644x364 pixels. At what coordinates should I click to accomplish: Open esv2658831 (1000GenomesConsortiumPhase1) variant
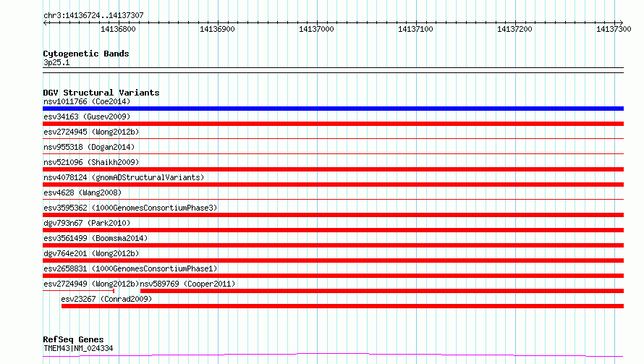130,268
